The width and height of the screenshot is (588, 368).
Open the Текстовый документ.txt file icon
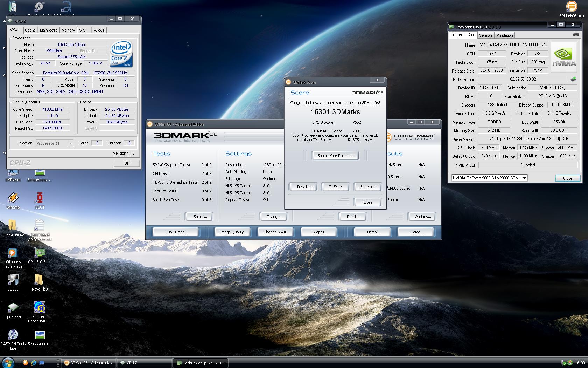(40, 230)
